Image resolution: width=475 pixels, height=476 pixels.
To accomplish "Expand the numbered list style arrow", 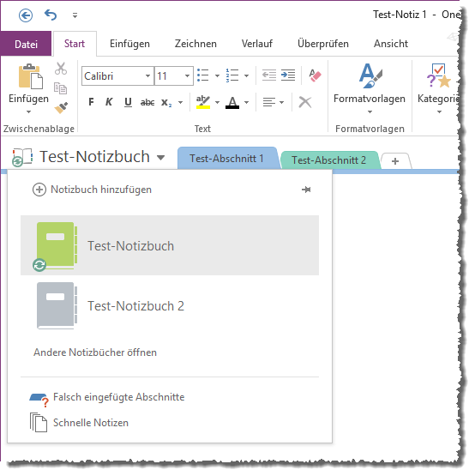I will tap(246, 75).
